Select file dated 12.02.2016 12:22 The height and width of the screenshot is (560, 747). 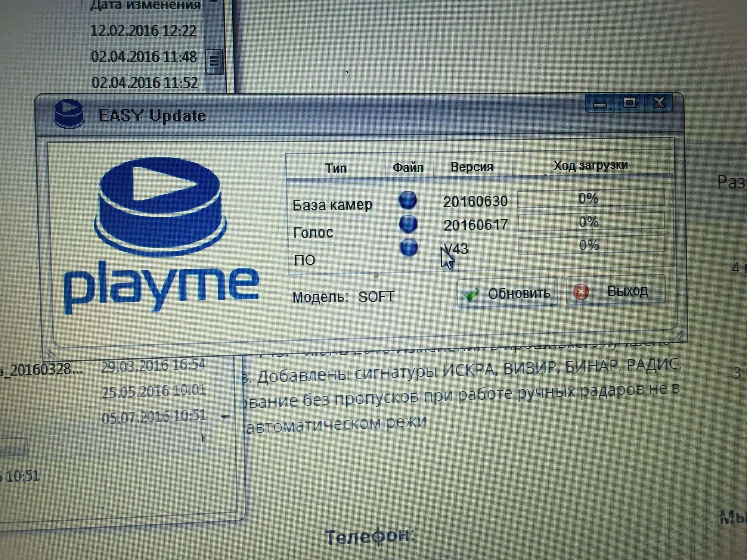pos(143,31)
